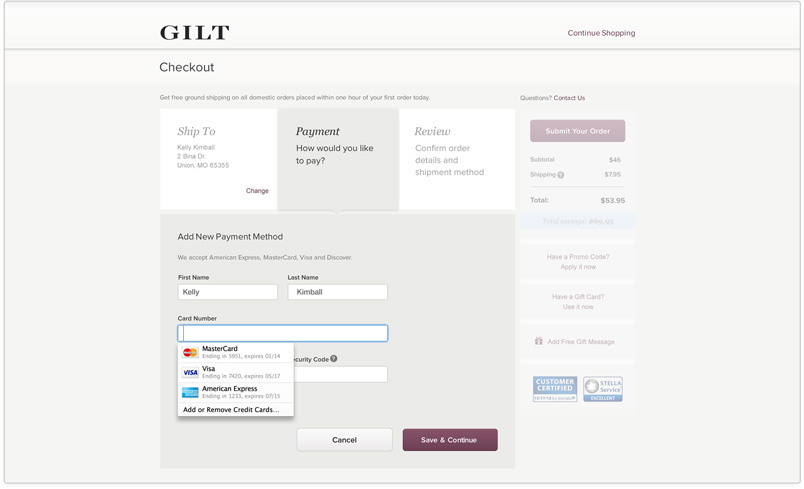Viewport: 804px width, 489px height.
Task: Open the Customer Certified badge
Action: pyautogui.click(x=555, y=389)
